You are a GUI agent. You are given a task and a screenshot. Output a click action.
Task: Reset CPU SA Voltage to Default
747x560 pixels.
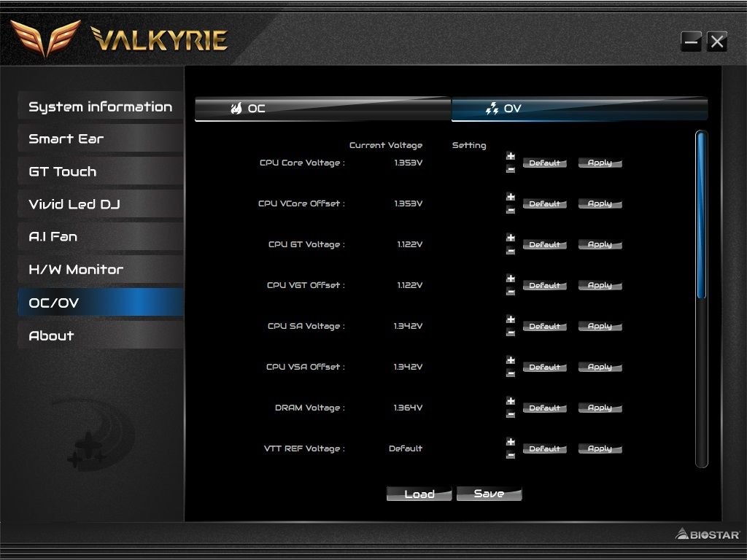(544, 326)
